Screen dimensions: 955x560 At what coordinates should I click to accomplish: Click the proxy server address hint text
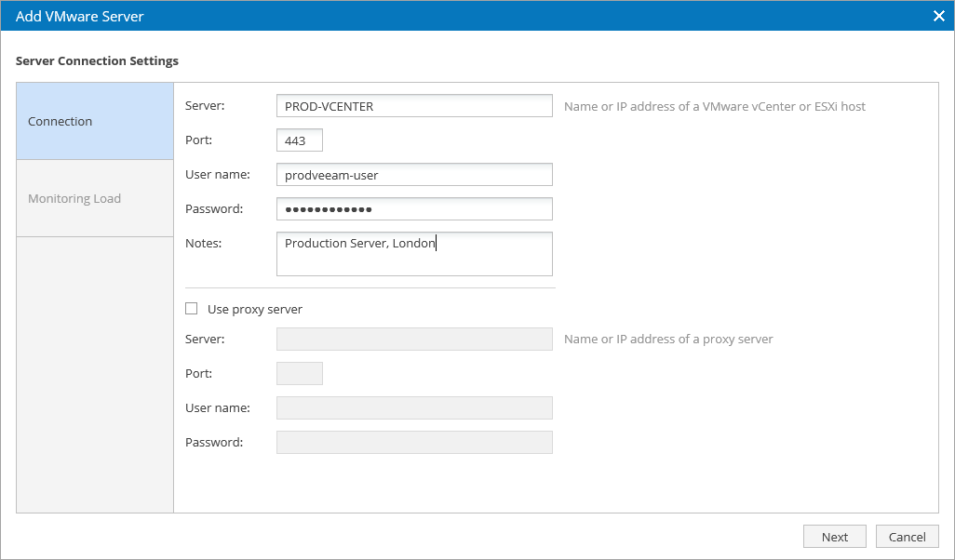(x=668, y=340)
